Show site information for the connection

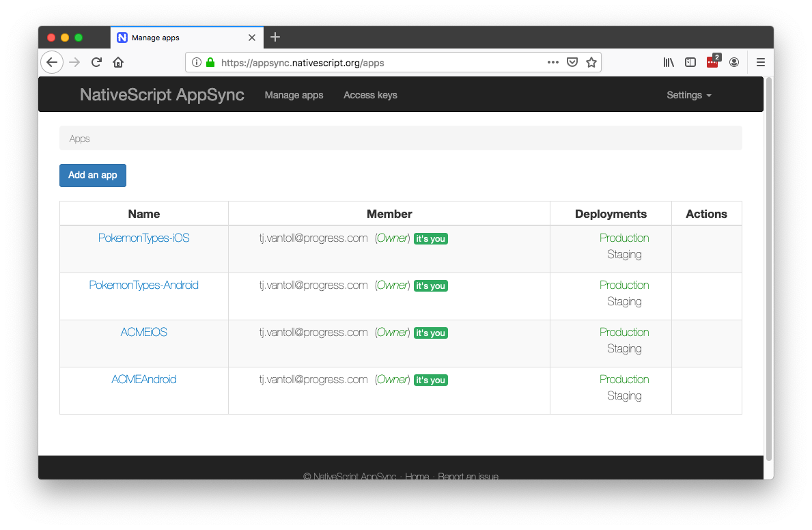point(197,62)
